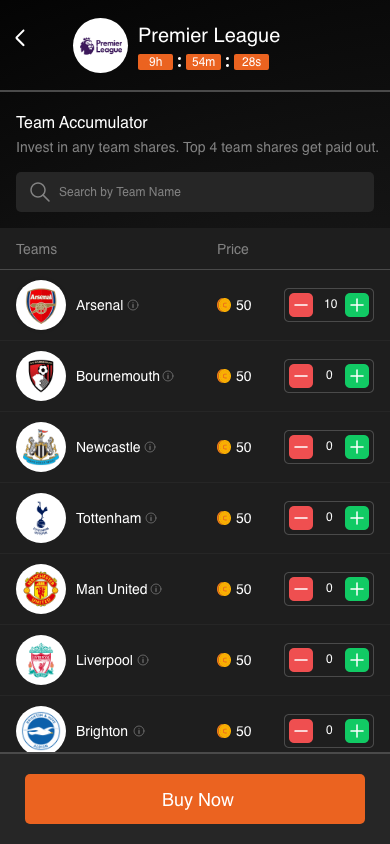Remove a Tottenham share with the minus button

[301, 518]
